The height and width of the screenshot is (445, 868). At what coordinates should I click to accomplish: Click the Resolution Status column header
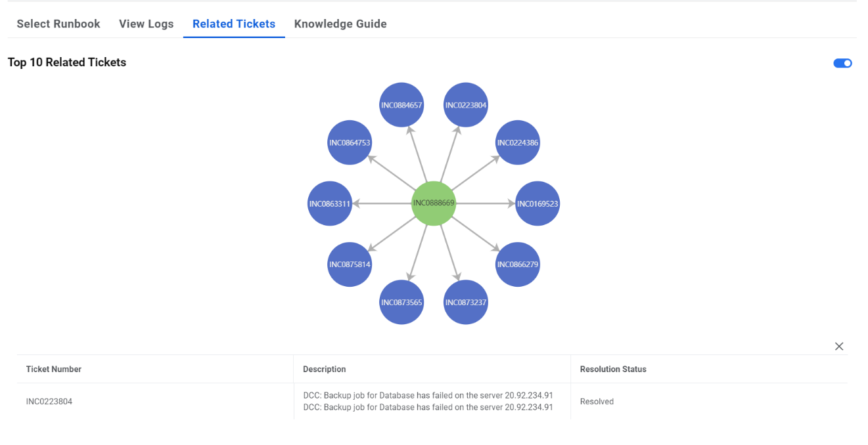pos(613,370)
